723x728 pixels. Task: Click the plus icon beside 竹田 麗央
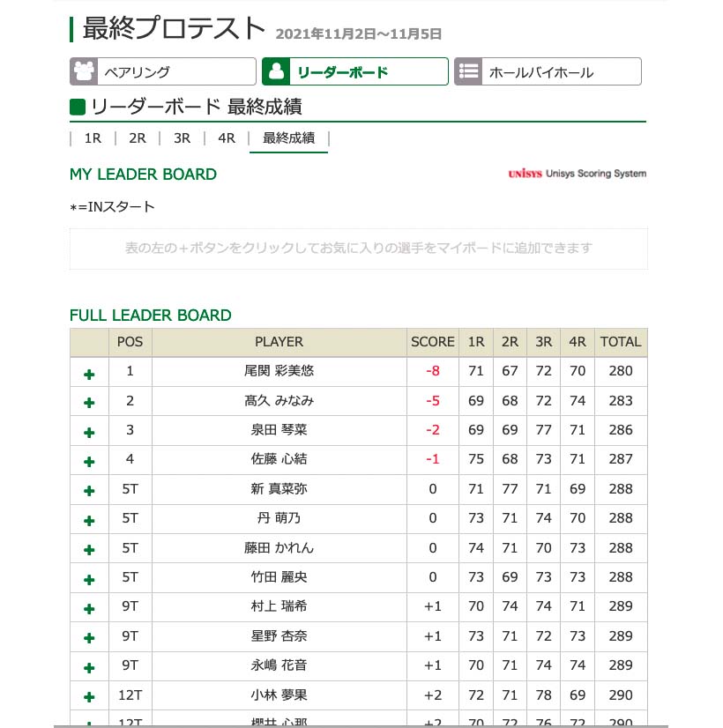(89, 580)
